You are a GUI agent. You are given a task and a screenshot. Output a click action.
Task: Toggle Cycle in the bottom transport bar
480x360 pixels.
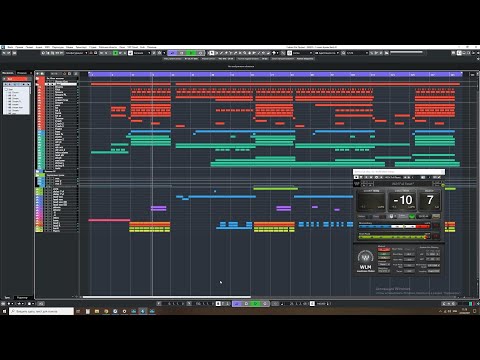[237, 304]
